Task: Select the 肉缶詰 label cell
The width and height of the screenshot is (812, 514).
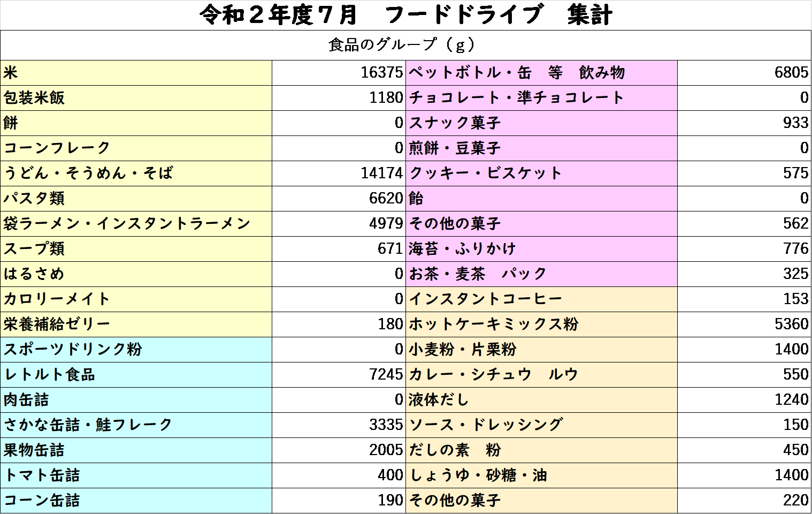Action: pyautogui.click(x=136, y=400)
